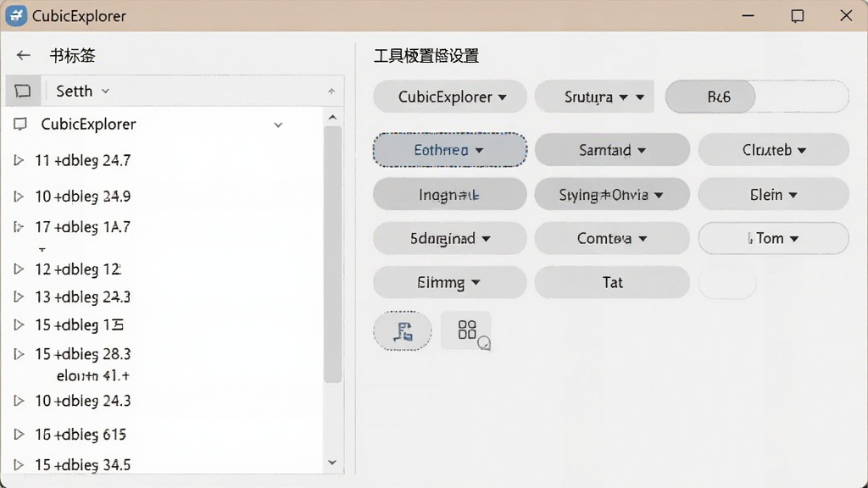Expand the 16 +dbies 615 item
This screenshot has width=868, height=488.
(19, 435)
